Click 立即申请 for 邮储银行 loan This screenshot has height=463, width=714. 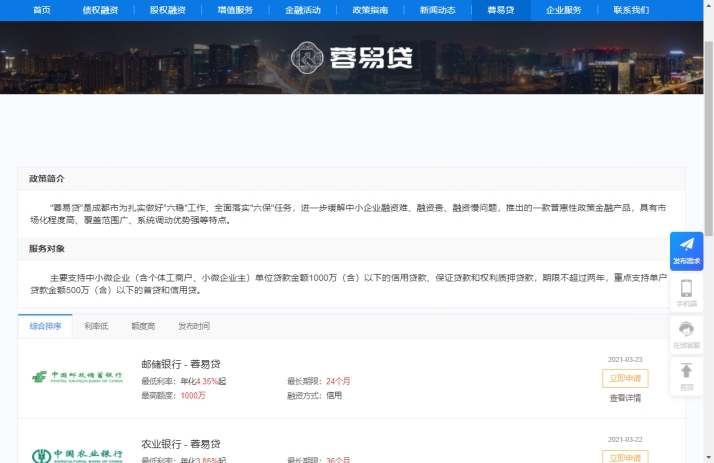(x=625, y=378)
